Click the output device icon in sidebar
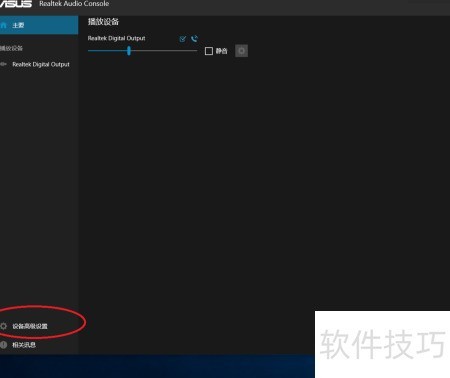The width and height of the screenshot is (450, 378). [x=3, y=64]
